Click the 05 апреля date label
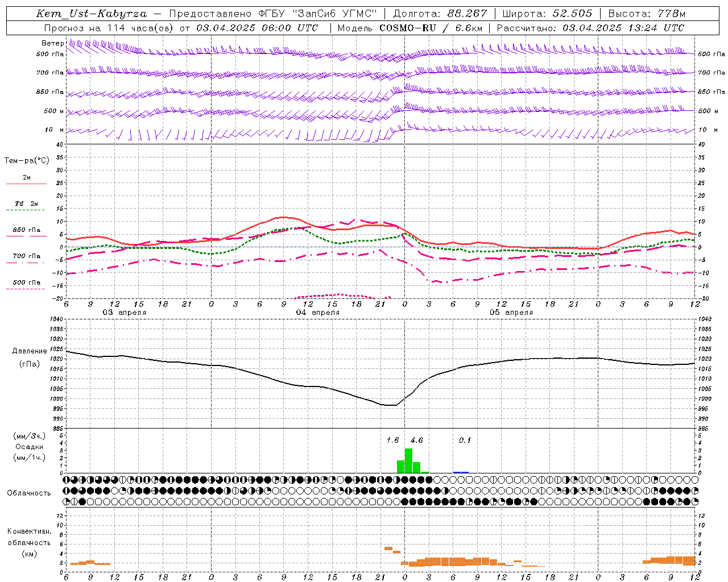The width and height of the screenshot is (728, 582). 511,313
